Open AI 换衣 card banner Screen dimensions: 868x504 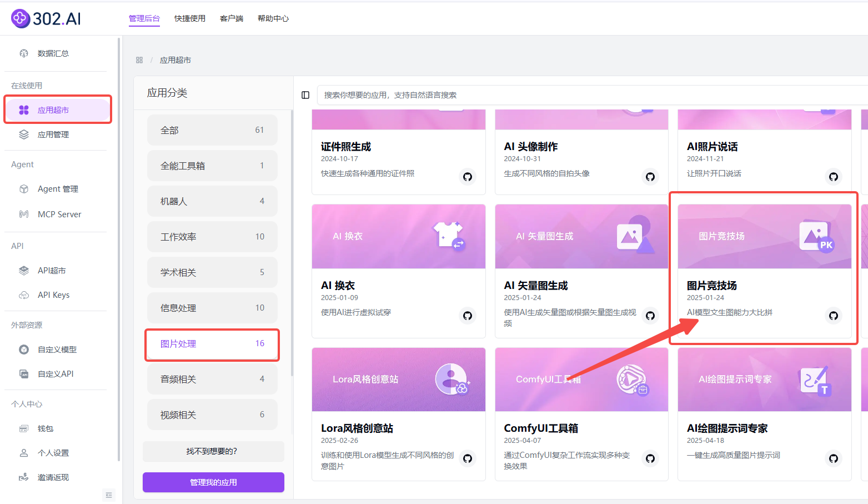pos(399,236)
